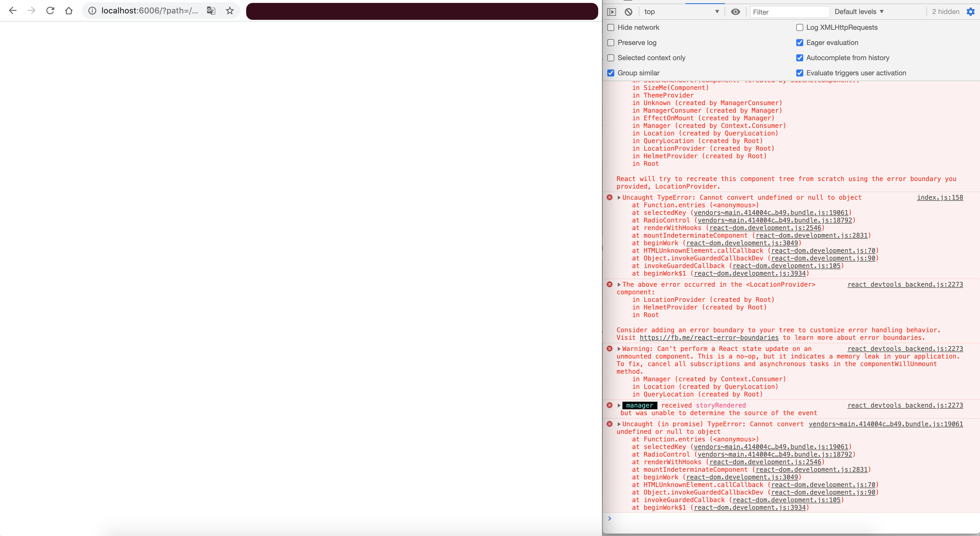Expand the Uncaught TypeError error message
Viewport: 980px width, 536px height.
(619, 198)
